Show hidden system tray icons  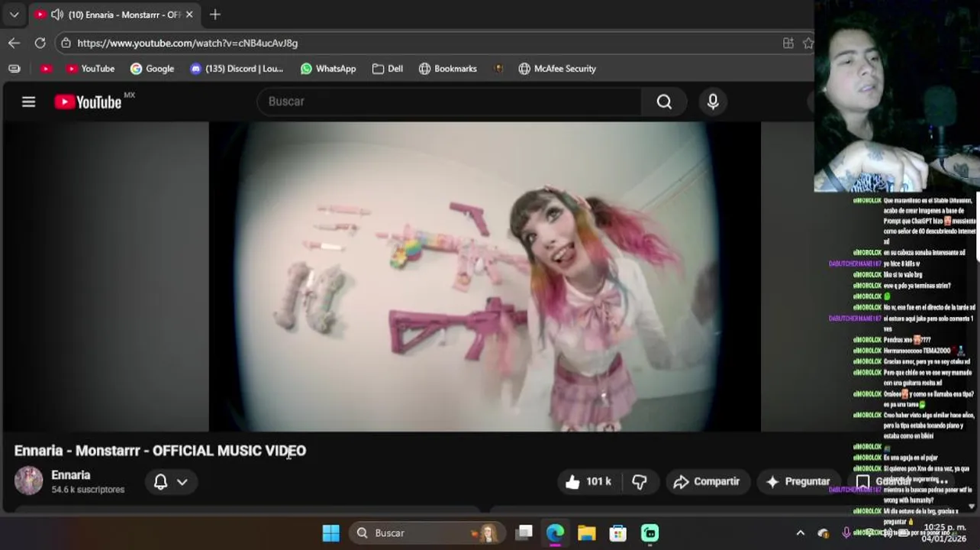(x=800, y=533)
